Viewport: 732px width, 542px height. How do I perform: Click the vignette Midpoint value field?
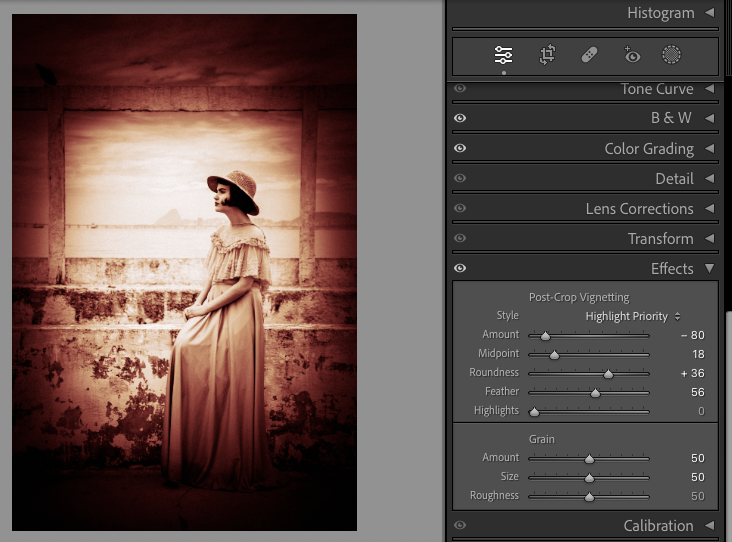[x=697, y=354]
